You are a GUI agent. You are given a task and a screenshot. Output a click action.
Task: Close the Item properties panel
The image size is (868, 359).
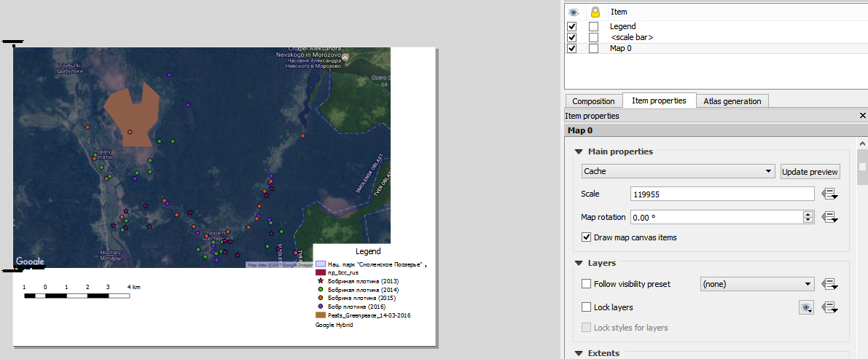coord(863,116)
